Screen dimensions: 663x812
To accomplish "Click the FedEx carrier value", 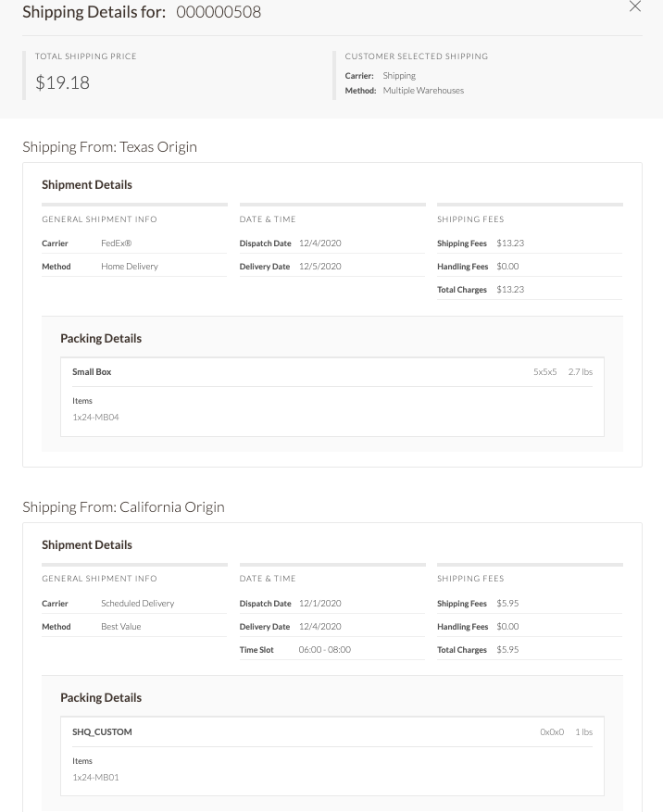I will [117, 244].
